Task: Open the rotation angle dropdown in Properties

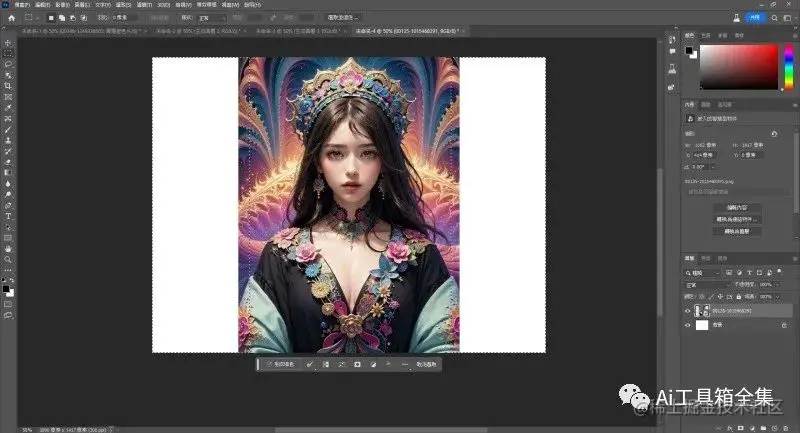Action: (x=712, y=167)
